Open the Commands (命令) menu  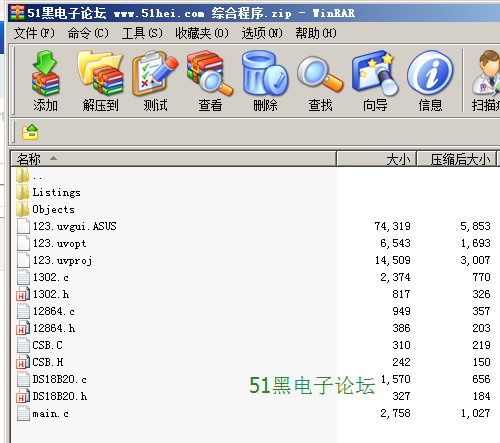click(x=88, y=33)
